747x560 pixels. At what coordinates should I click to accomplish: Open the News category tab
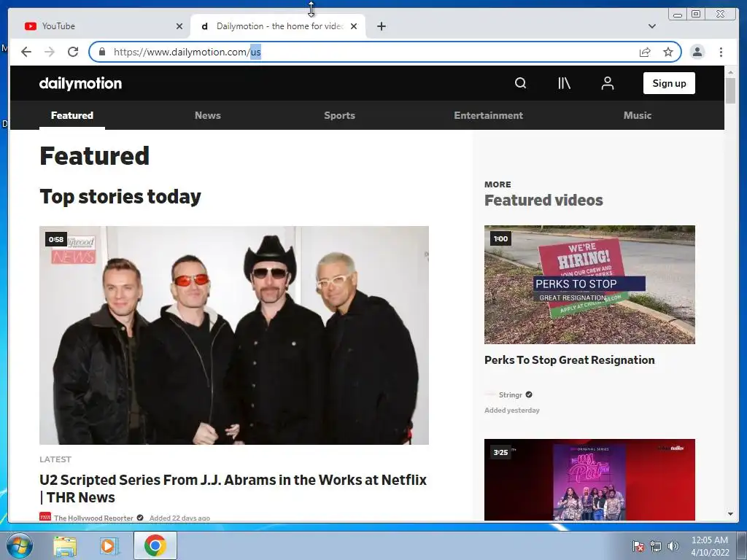click(x=208, y=115)
